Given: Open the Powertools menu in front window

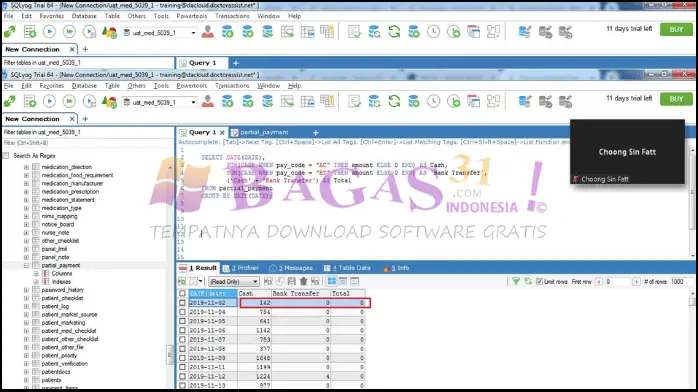Looking at the screenshot, I should [191, 86].
